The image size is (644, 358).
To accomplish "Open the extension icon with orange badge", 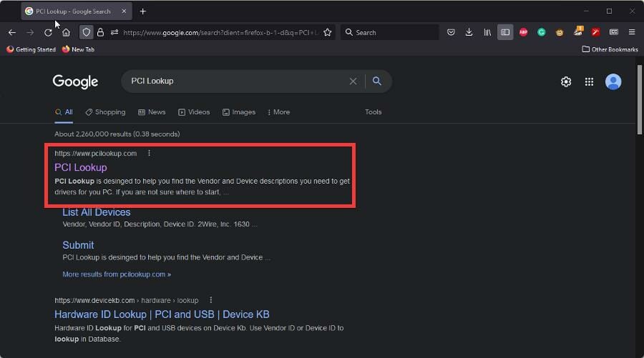I will [x=578, y=31].
